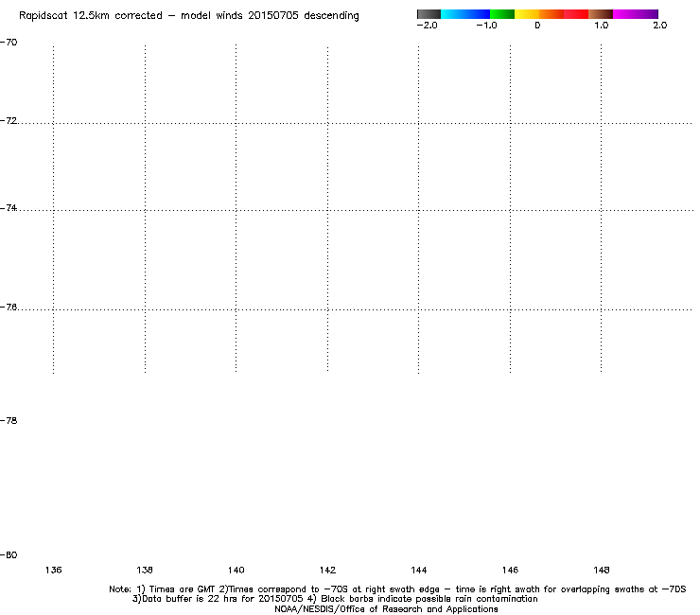Click latitude label -76
The image size is (700, 615).
[9, 307]
